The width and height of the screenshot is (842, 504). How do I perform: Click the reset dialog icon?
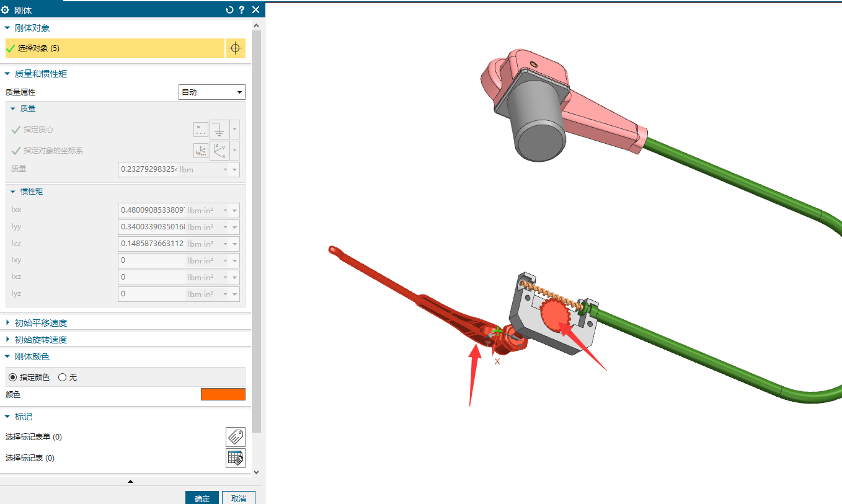[230, 10]
